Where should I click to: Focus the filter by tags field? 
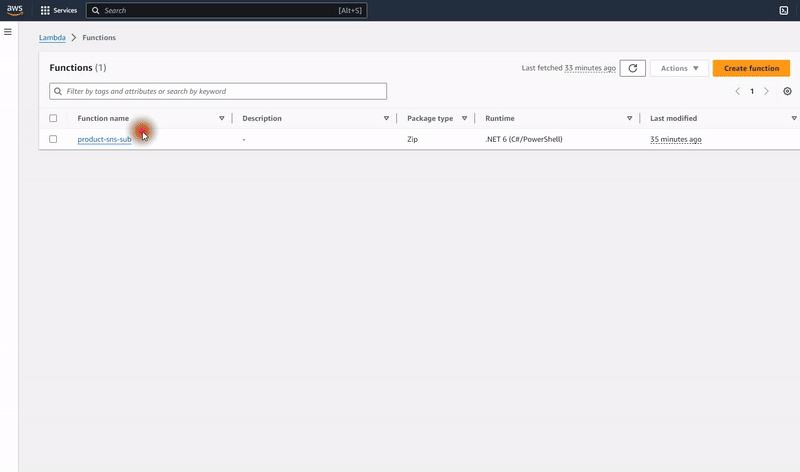[x=218, y=91]
